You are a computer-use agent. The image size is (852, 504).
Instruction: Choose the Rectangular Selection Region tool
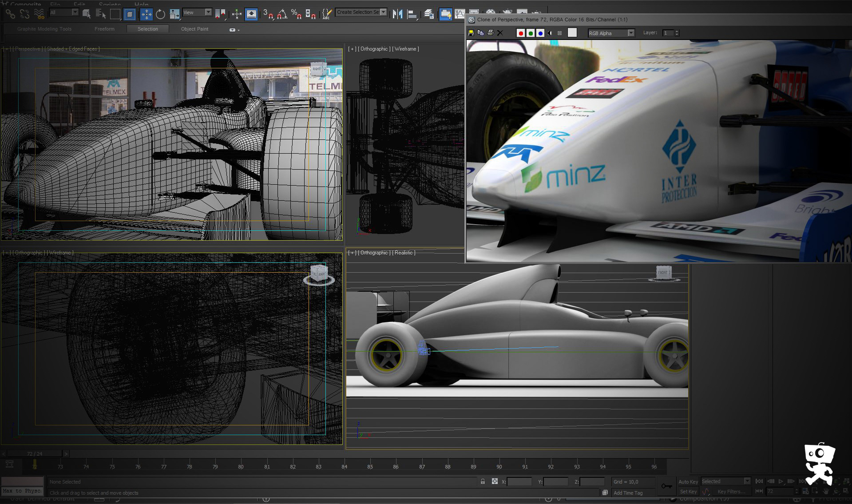click(x=115, y=14)
